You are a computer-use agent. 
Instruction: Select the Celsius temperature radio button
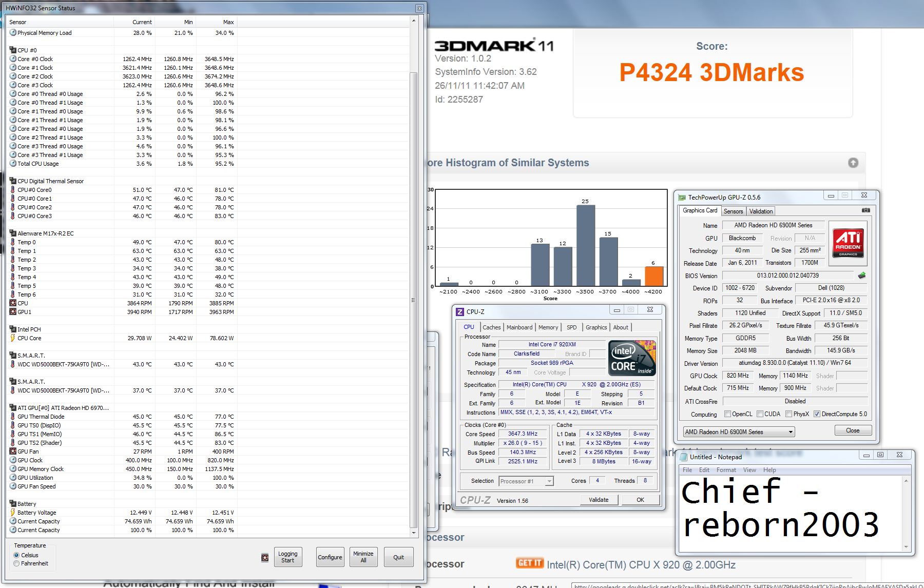click(16, 555)
